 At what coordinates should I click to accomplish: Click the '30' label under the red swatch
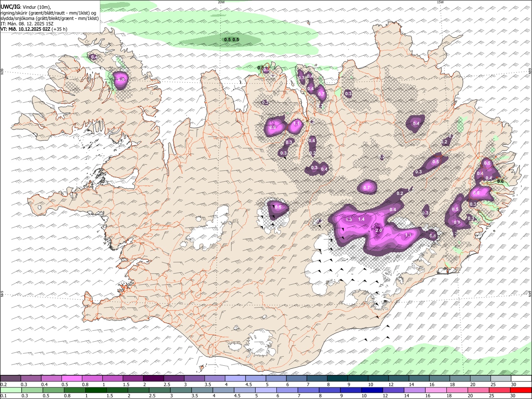pyautogui.click(x=513, y=396)
